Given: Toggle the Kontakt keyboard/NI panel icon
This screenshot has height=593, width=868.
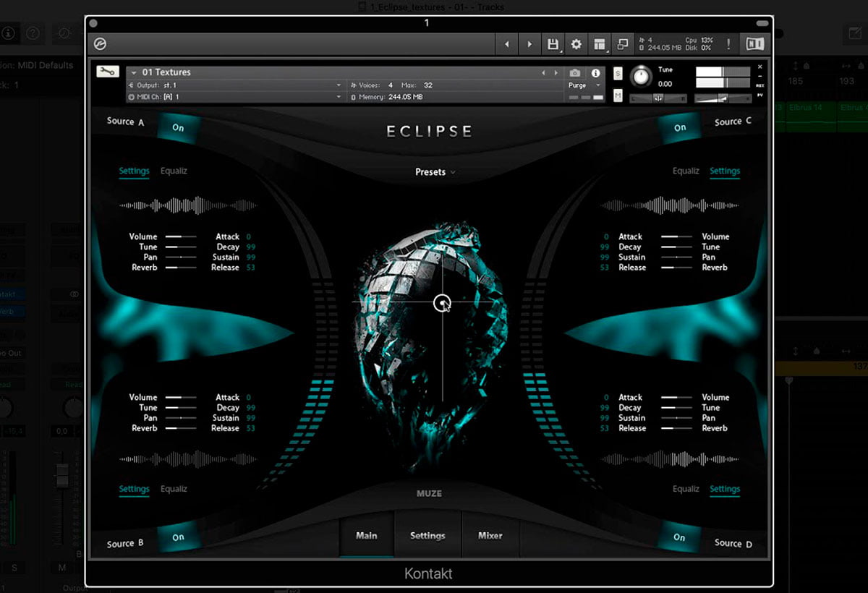Looking at the screenshot, I should click(x=754, y=44).
